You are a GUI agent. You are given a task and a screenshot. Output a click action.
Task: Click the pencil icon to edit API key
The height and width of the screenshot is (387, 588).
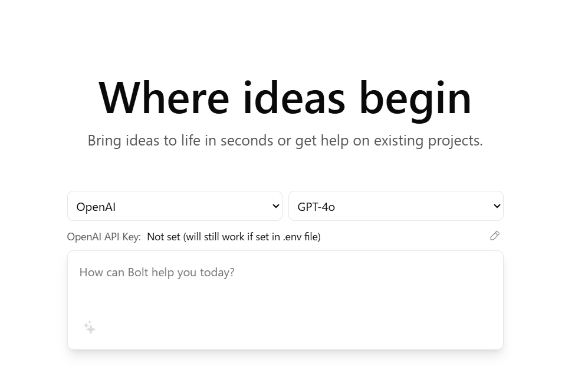tap(494, 236)
